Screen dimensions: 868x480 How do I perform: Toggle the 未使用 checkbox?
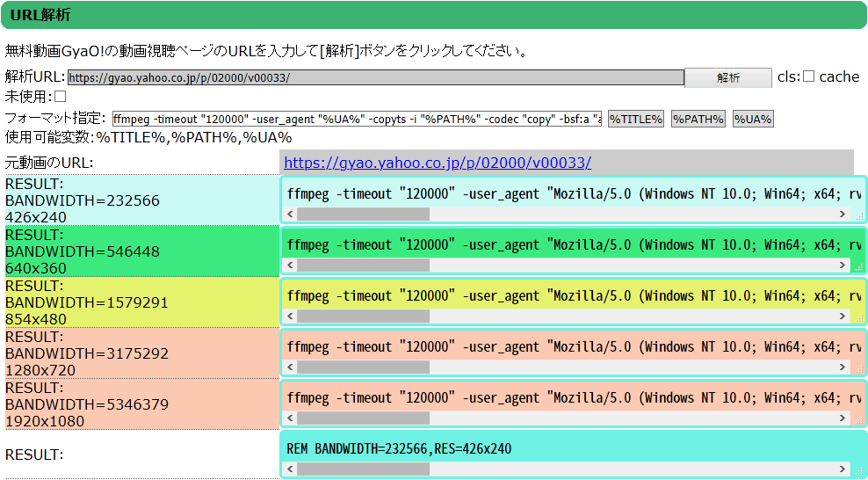(61, 97)
